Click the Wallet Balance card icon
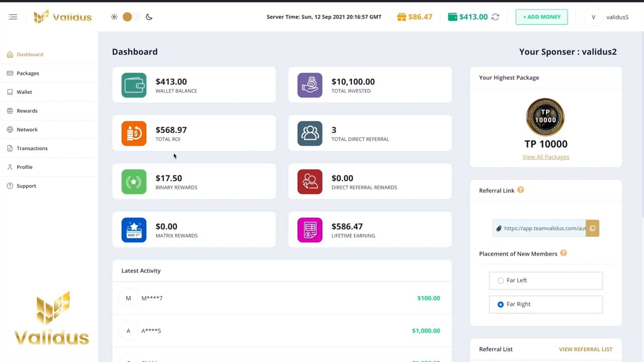Screen dimensions: 644x362 click(134, 85)
